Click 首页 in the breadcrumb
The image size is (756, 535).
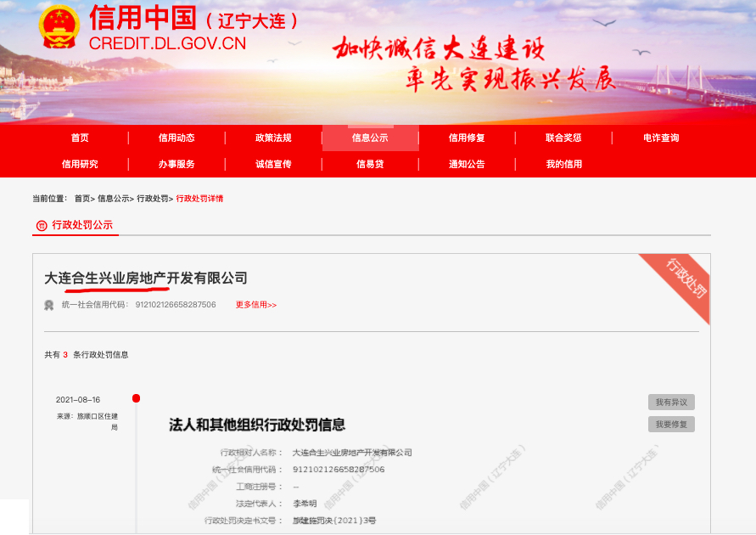click(82, 198)
